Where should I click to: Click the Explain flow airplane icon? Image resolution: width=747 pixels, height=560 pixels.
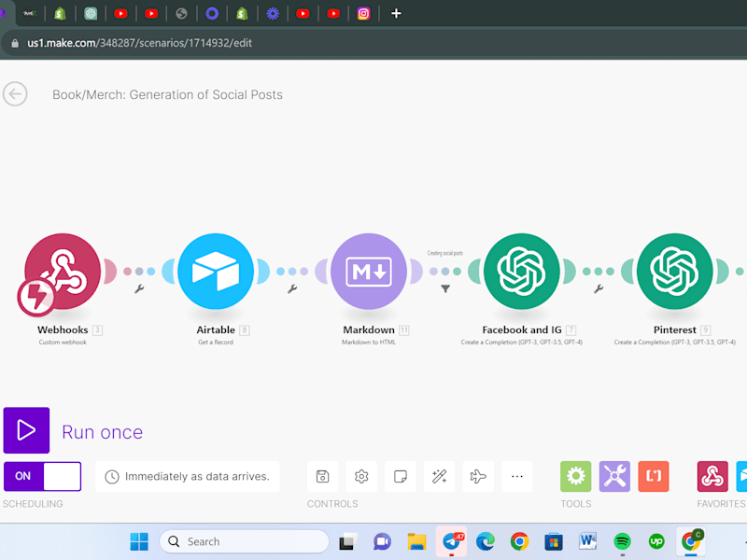(478, 476)
